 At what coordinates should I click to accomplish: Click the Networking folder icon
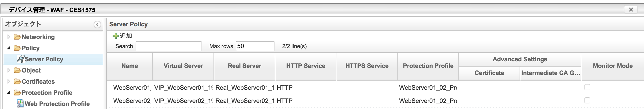(x=17, y=37)
